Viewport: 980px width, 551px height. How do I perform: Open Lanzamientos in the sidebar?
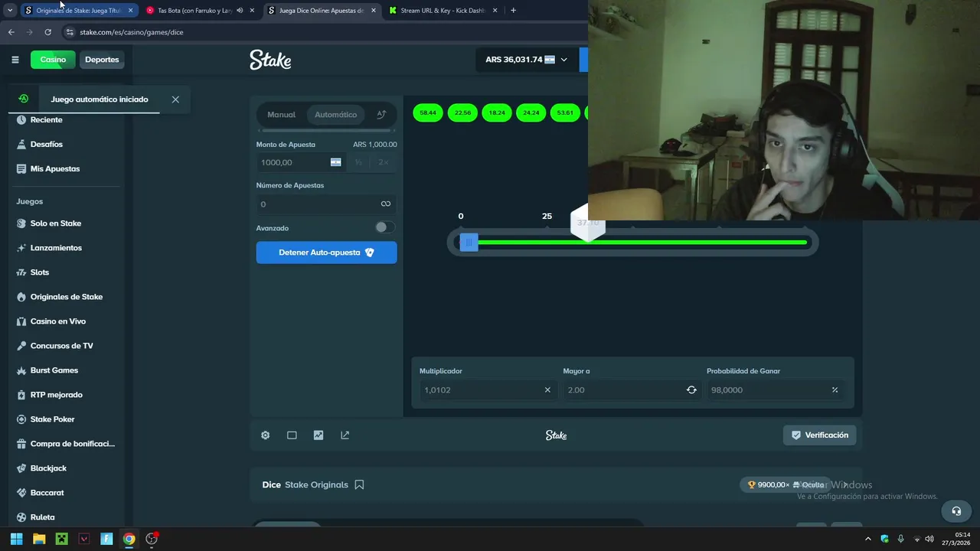click(56, 248)
